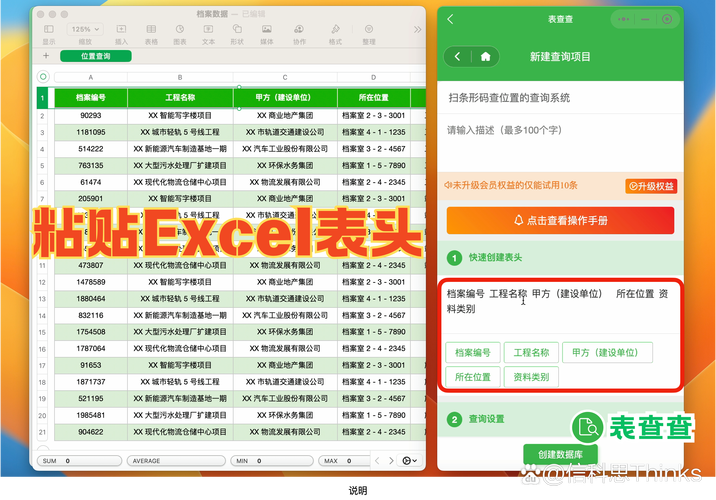Click the cell containing 514222
Viewport: 716px width, 500px height.
(91, 149)
